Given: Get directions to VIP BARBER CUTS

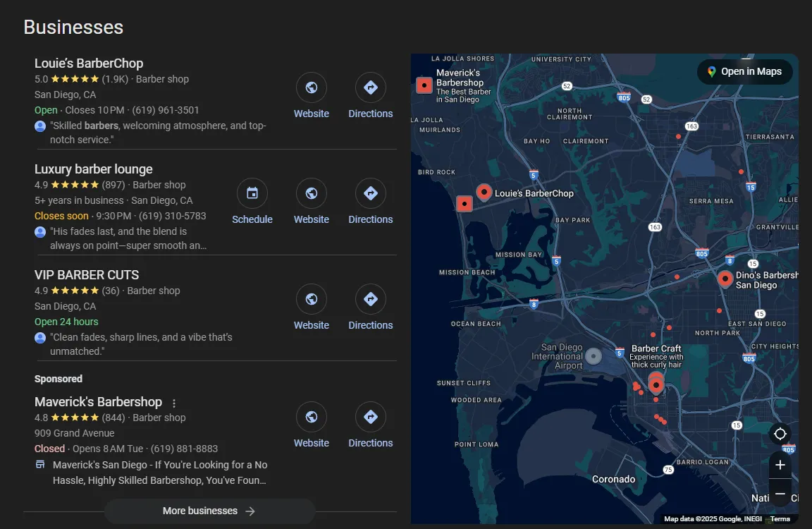Looking at the screenshot, I should tap(370, 299).
